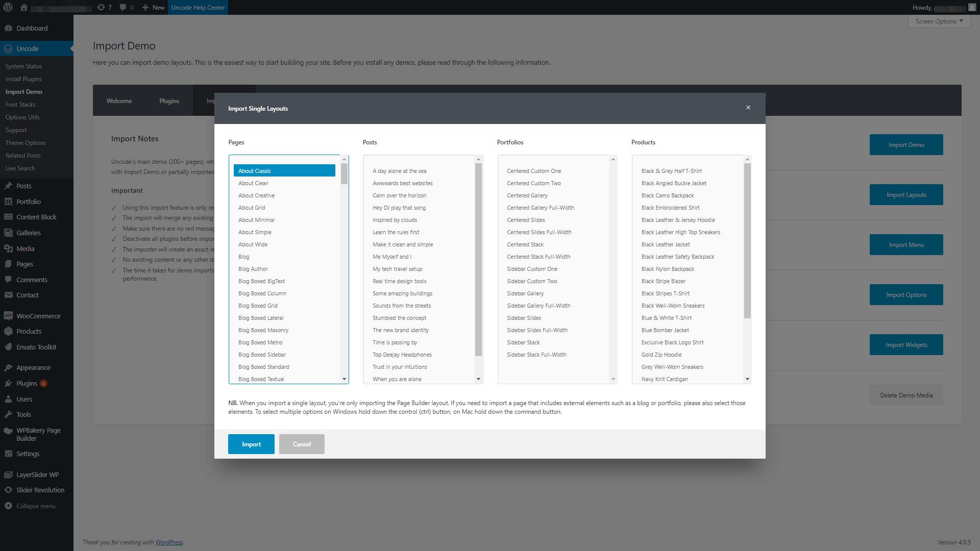This screenshot has height=551, width=980.
Task: Click Import Layouts button on right panel
Action: click(906, 194)
